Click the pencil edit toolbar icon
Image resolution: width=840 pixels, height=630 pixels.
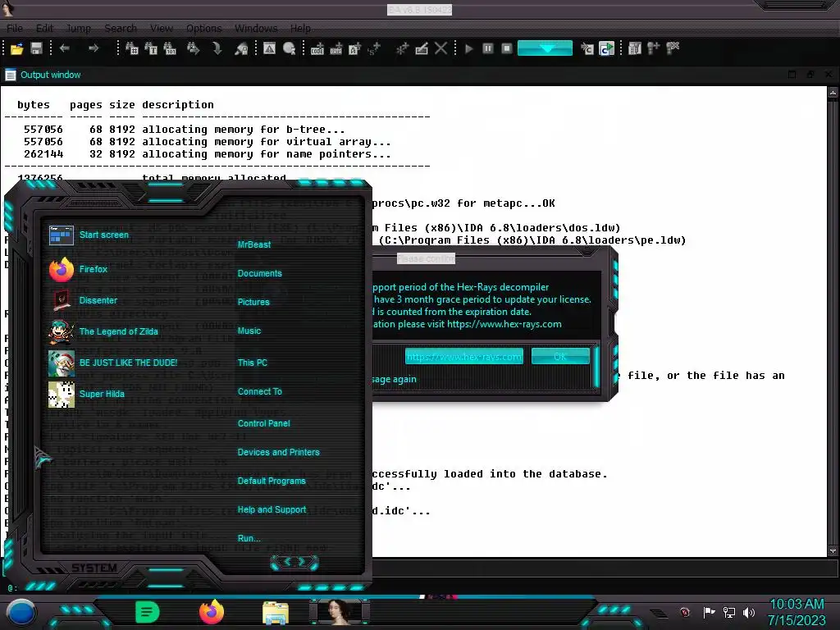click(x=422, y=48)
